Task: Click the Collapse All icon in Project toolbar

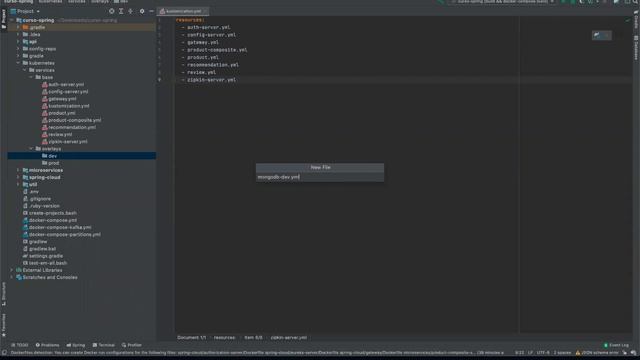Action: [x=131, y=11]
